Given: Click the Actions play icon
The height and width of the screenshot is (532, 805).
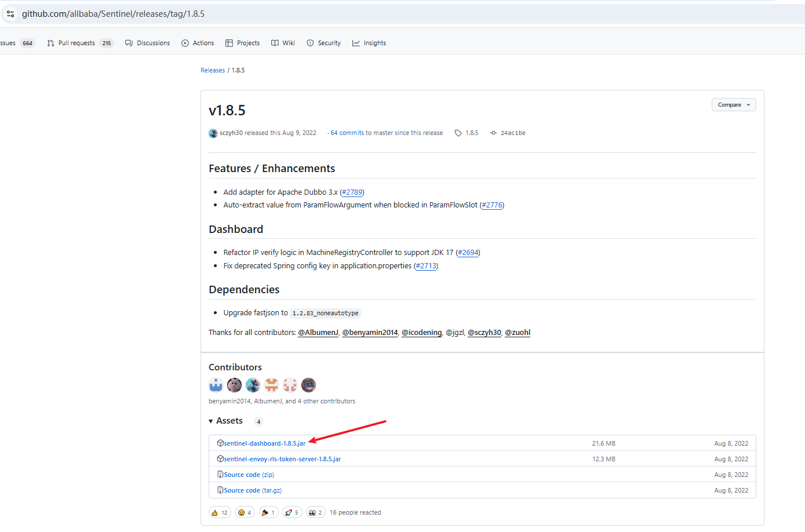Looking at the screenshot, I should click(185, 43).
